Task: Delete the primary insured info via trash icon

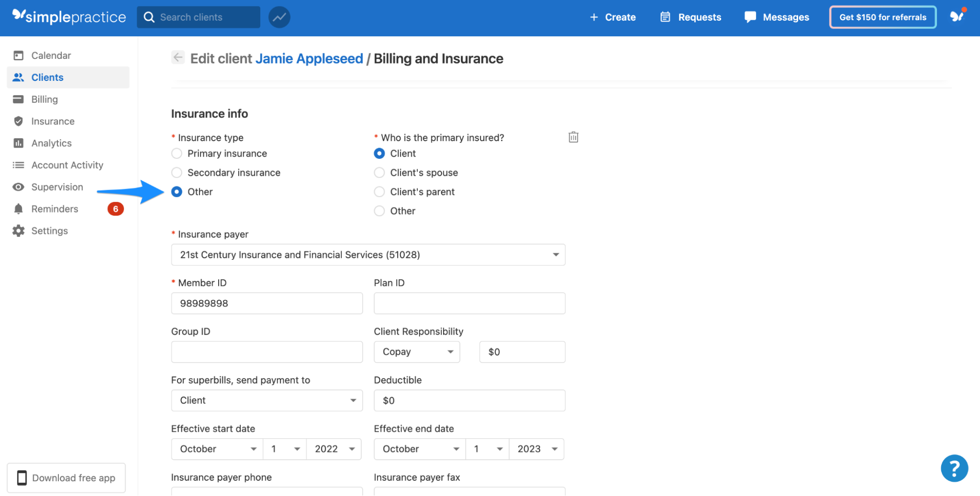Action: click(573, 137)
